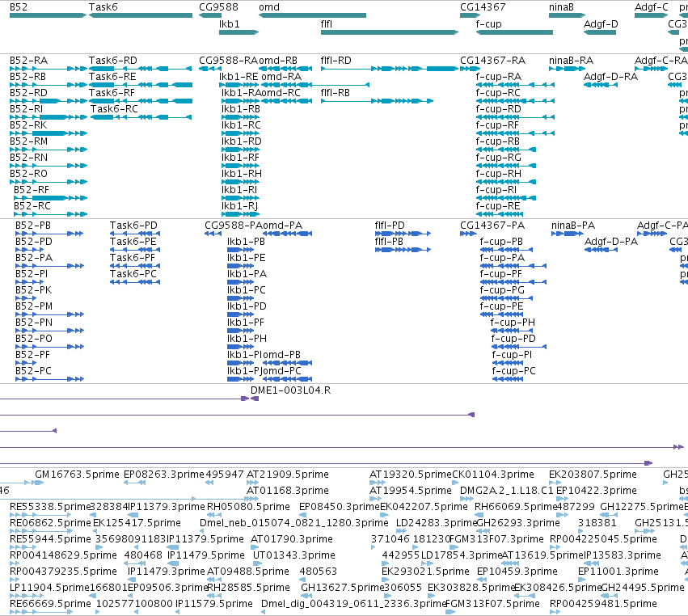Click the lkb1 gene label
The image size is (688, 616).
[x=230, y=23]
